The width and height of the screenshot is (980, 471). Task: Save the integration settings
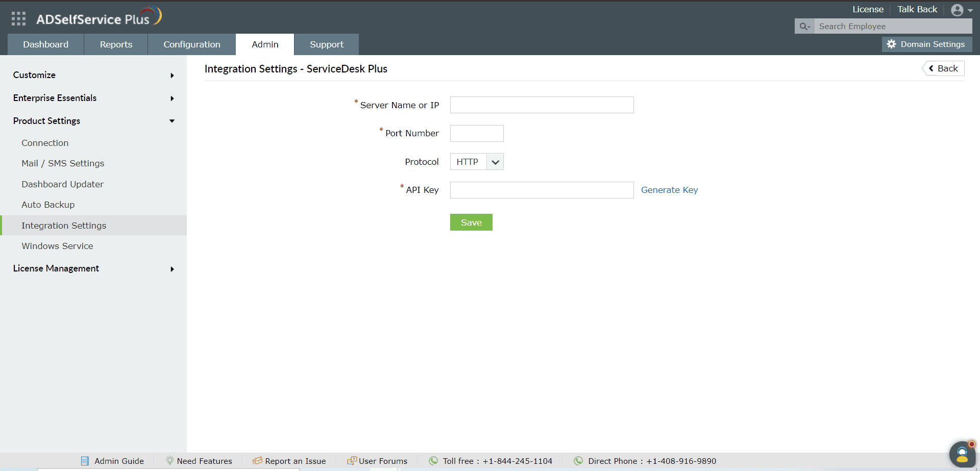471,222
